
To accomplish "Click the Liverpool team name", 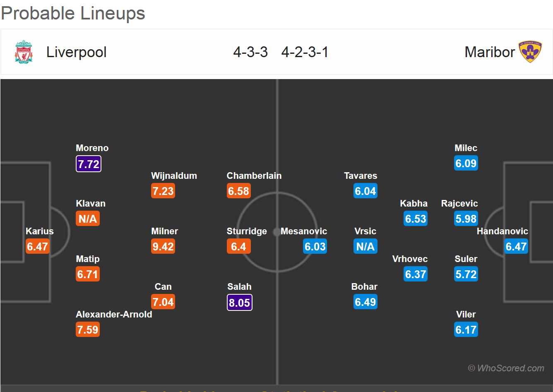I will 76,52.
